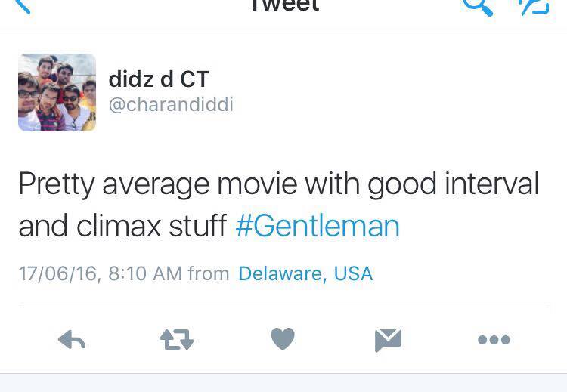Viewport: 567px width, 392px height.
Task: Tap the 17/06/16 date stamp
Action: tap(58, 273)
